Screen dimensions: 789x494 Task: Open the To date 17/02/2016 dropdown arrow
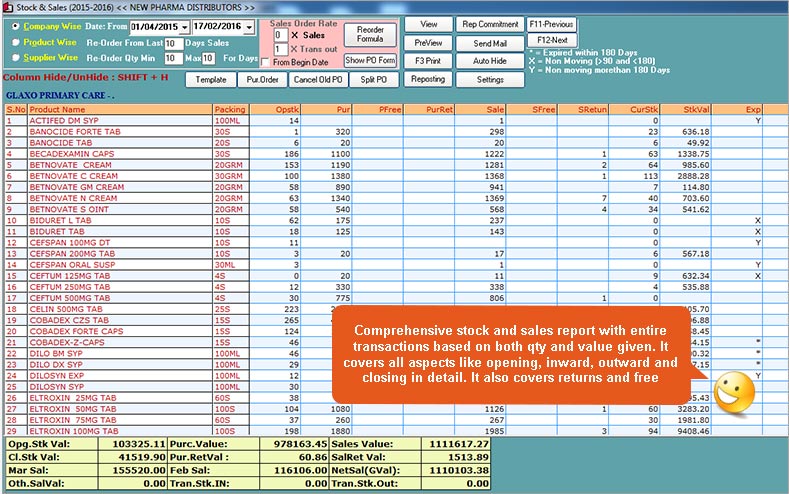coord(249,27)
